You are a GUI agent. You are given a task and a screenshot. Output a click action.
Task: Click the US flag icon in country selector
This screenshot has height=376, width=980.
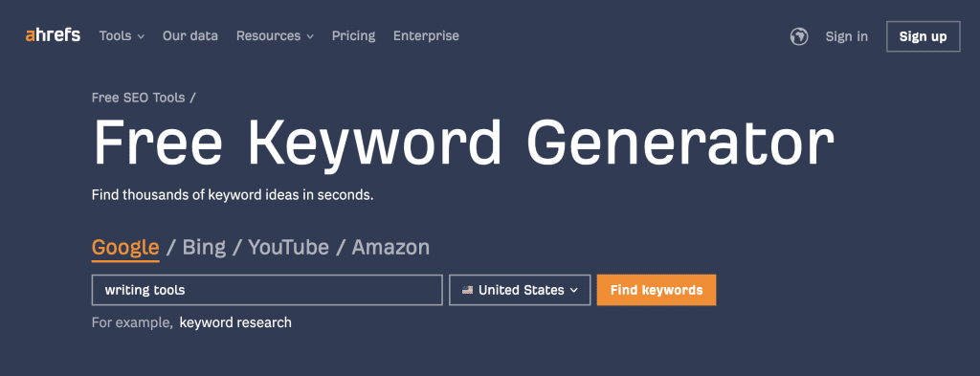467,291
